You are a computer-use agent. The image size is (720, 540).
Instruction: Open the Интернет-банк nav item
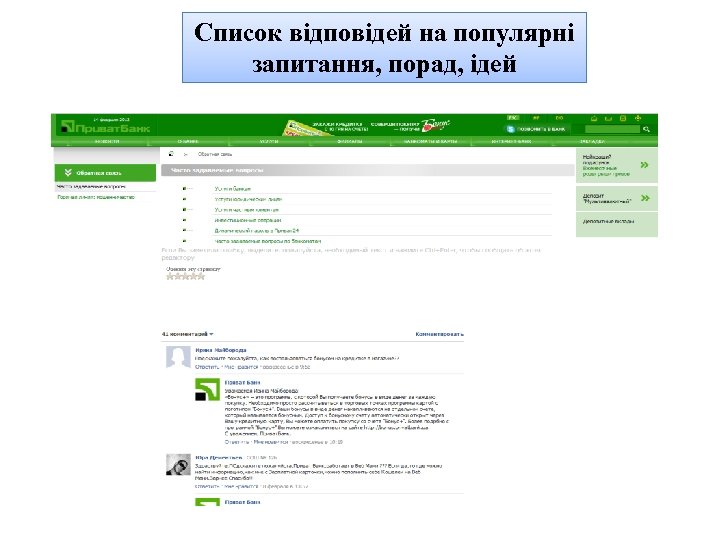tap(511, 141)
